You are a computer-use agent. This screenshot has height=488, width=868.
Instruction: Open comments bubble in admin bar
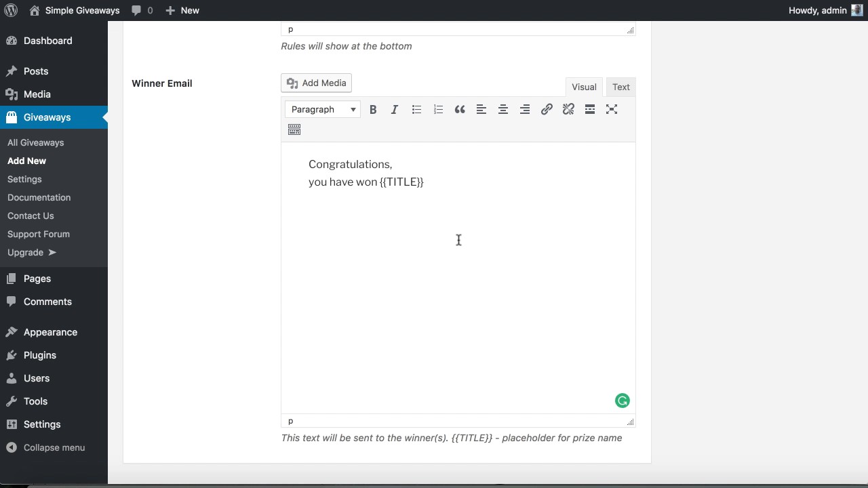click(142, 10)
